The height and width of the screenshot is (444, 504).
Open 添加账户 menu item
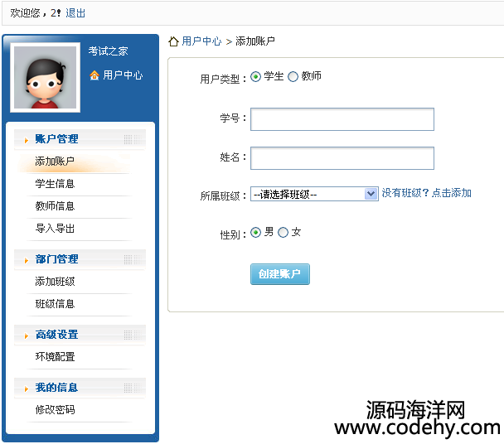[x=55, y=161]
